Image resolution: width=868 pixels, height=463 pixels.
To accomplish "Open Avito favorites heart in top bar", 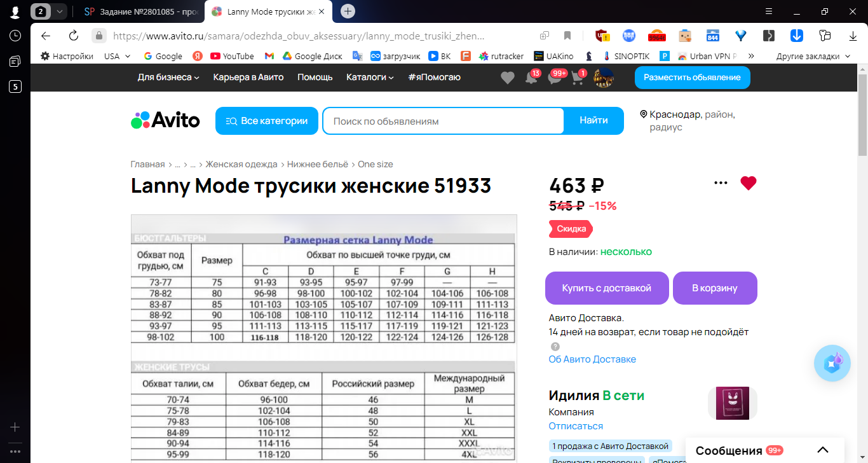I will point(507,78).
